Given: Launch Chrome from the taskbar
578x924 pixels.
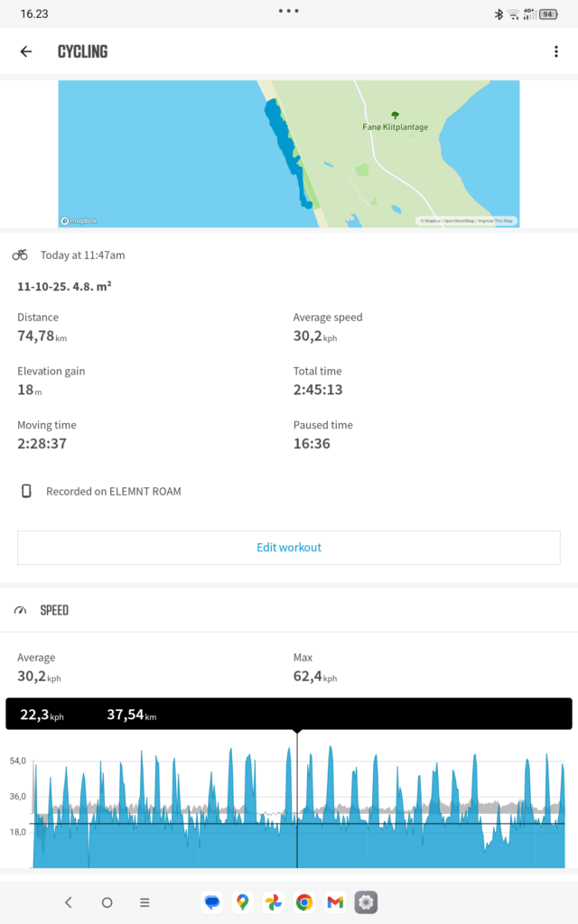Looking at the screenshot, I should coord(304,901).
